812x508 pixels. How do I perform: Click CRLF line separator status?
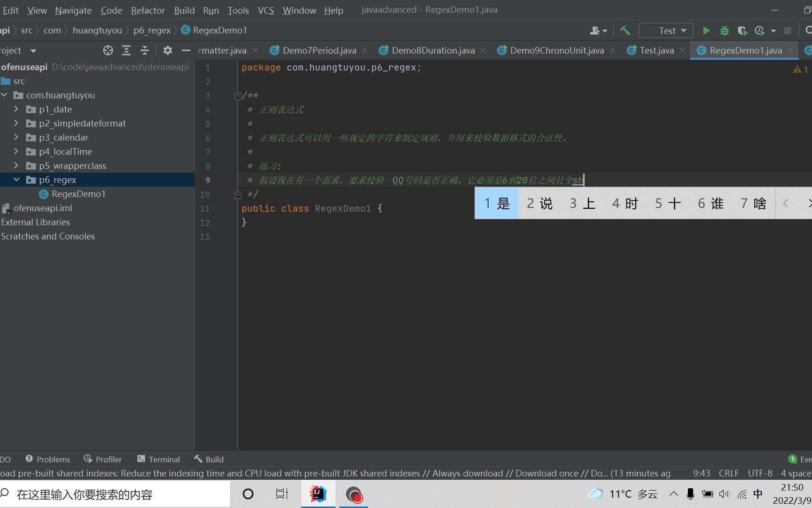(729, 473)
